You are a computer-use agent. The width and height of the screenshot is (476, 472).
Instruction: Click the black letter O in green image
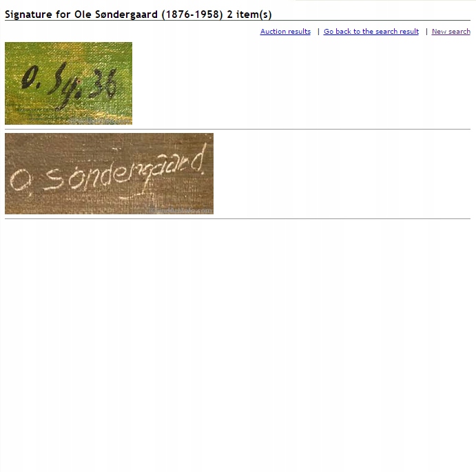coord(30,78)
